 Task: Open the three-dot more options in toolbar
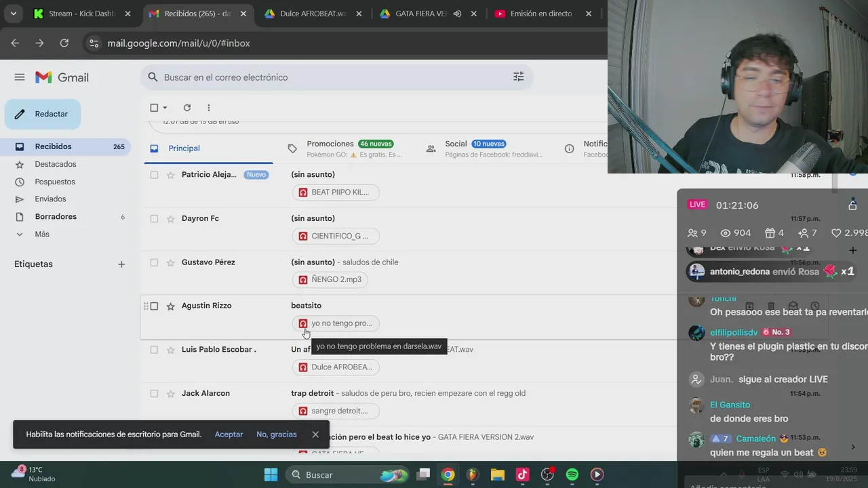click(208, 108)
